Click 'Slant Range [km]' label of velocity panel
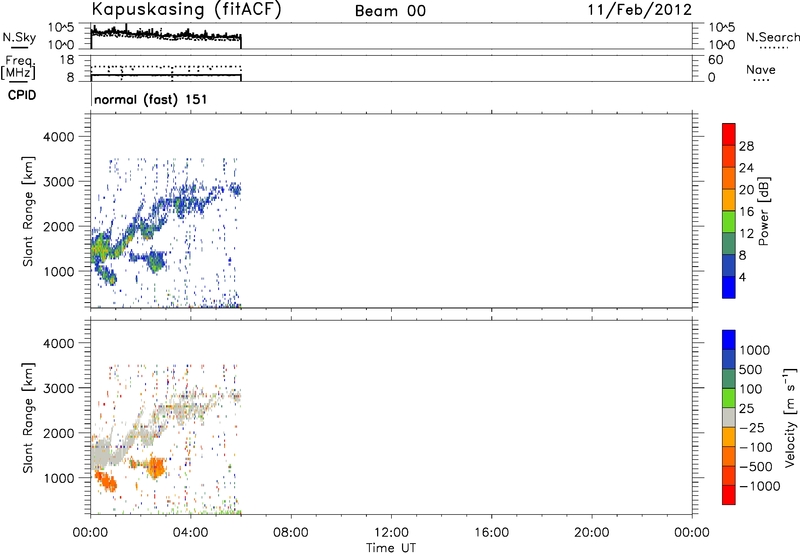The height and width of the screenshot is (554, 800). (x=28, y=418)
